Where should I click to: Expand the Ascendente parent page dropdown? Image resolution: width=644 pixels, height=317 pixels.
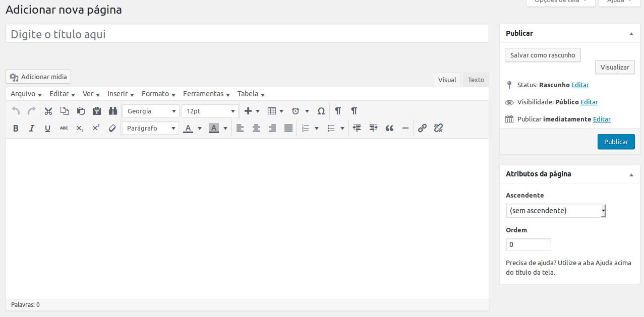[555, 211]
